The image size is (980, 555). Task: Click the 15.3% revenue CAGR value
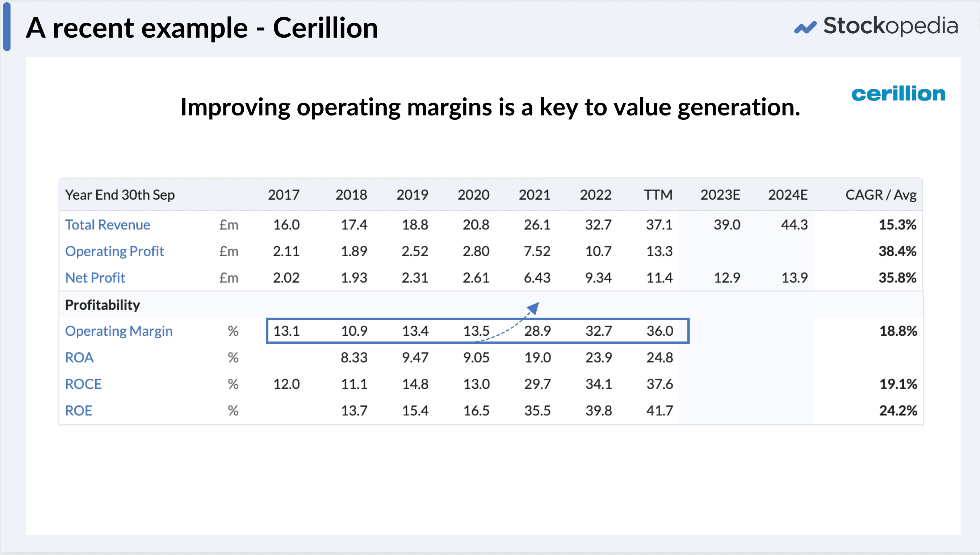coord(897,225)
